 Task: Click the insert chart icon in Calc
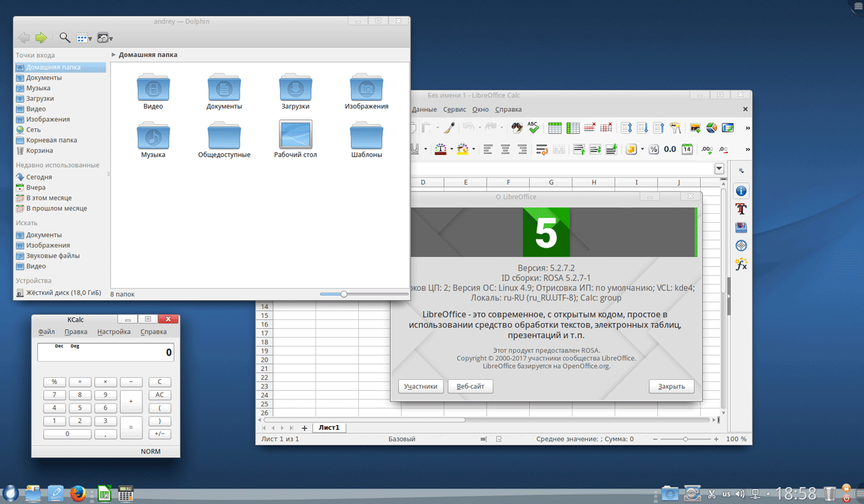tap(711, 128)
